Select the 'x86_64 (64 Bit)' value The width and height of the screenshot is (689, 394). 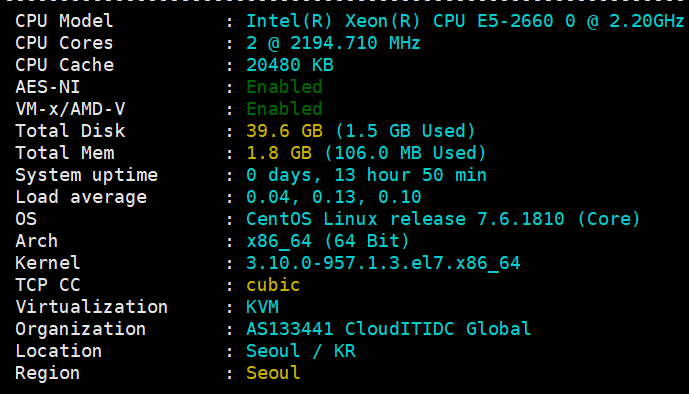(x=328, y=241)
